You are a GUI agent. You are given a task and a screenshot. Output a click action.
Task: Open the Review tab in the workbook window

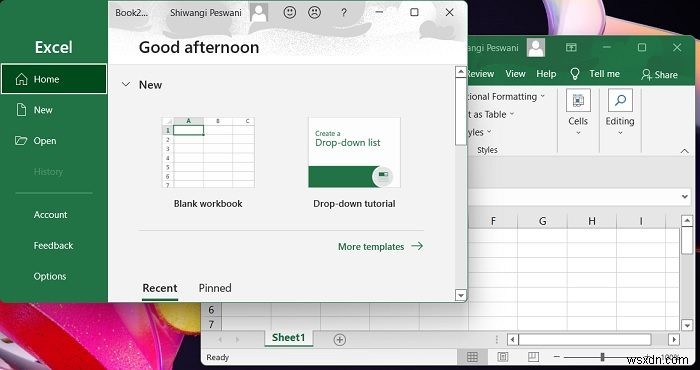coord(480,74)
